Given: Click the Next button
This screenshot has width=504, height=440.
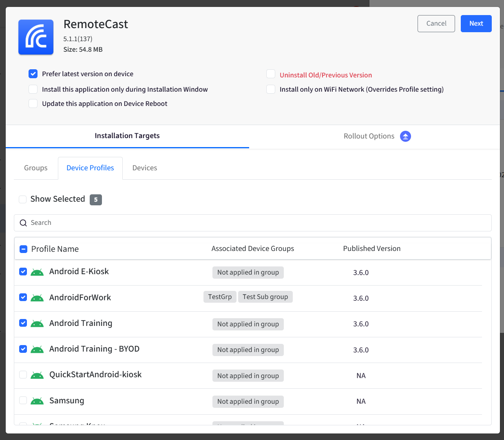Looking at the screenshot, I should [476, 24].
